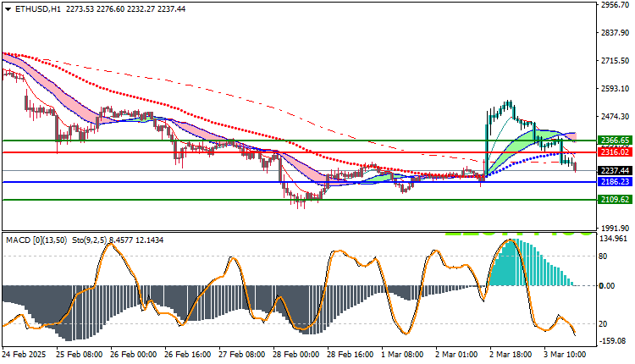Screen dimensions: 635x364
Task: Click the 27 Feb 08:00 time label
Action: tap(242, 355)
